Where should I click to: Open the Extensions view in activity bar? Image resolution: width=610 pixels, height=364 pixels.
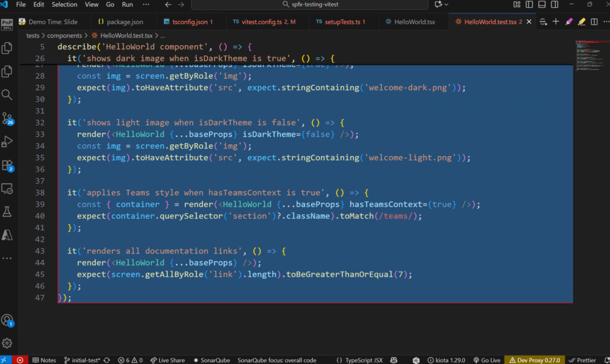pos(7,165)
